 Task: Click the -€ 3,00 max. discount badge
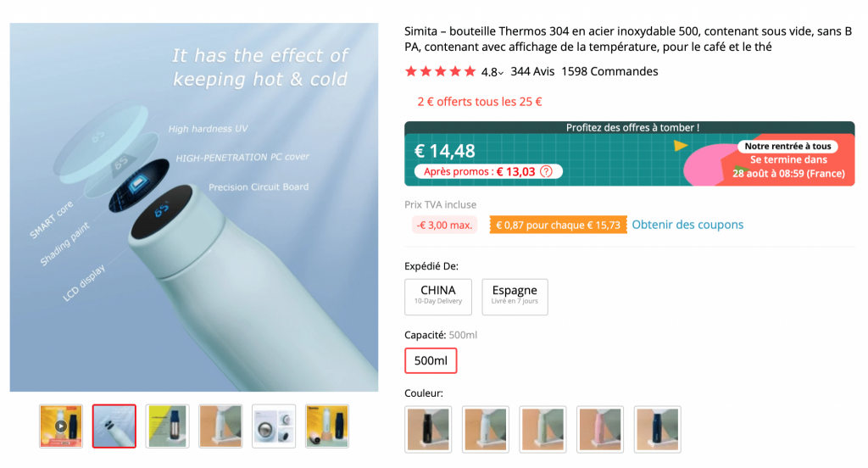pos(445,225)
